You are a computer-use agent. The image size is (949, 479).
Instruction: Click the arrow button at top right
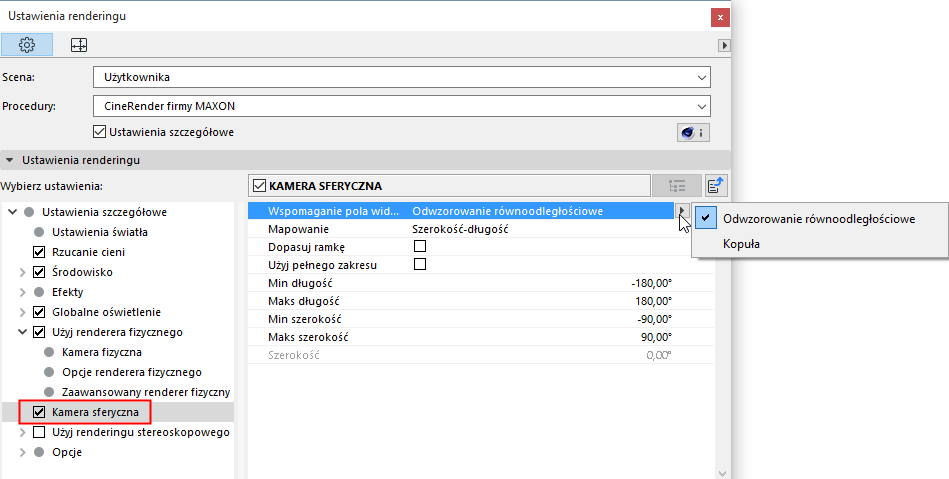point(724,45)
